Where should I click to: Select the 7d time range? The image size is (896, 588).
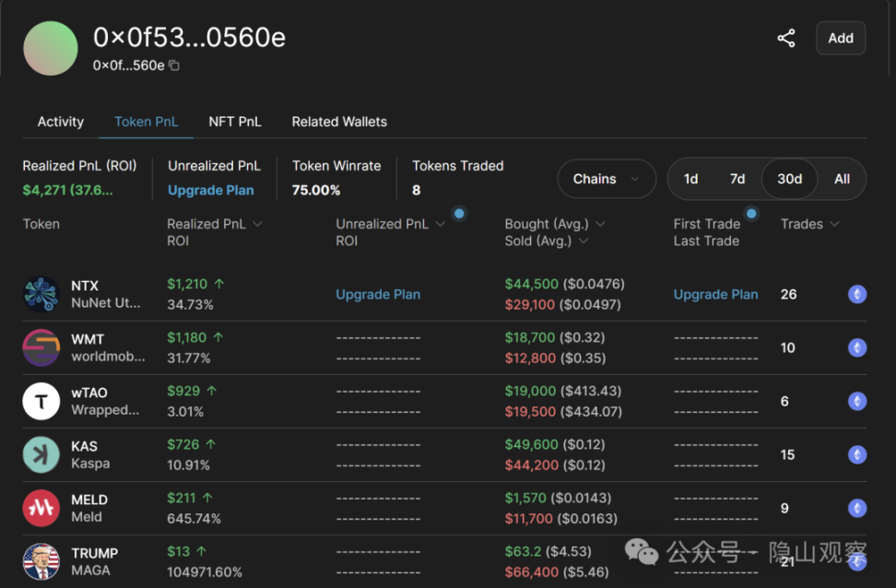click(737, 179)
